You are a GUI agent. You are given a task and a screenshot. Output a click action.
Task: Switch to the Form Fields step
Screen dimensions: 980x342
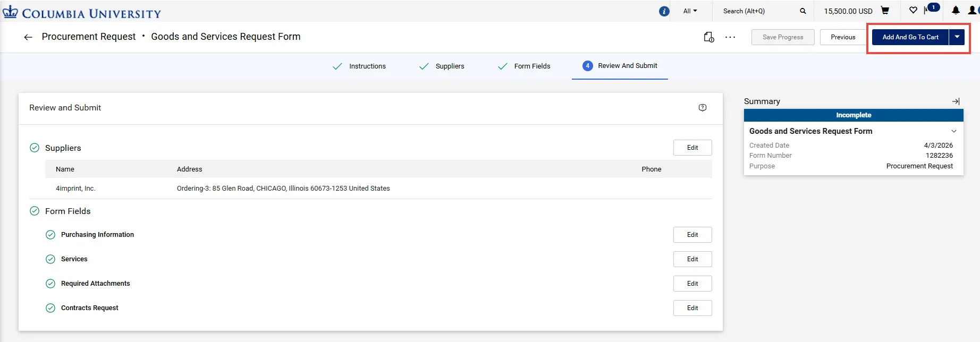(x=523, y=66)
